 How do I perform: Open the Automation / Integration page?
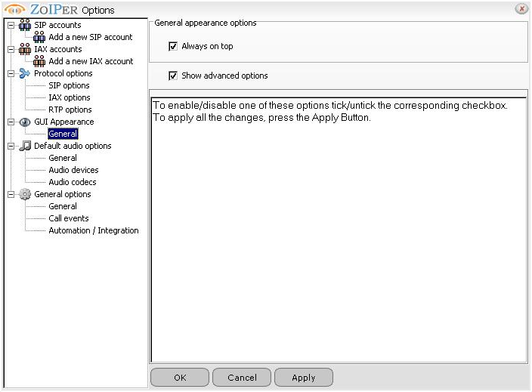pos(94,230)
